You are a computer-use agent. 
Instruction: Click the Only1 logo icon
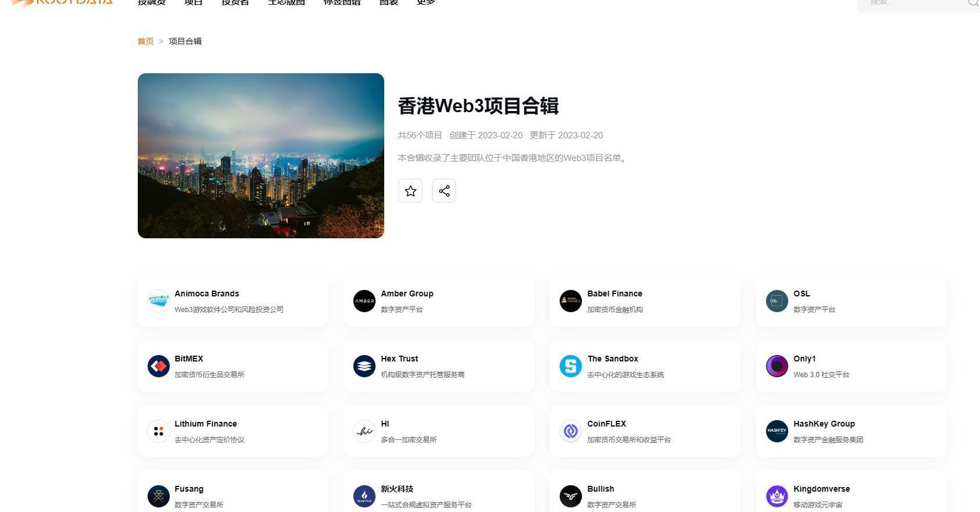pos(777,366)
